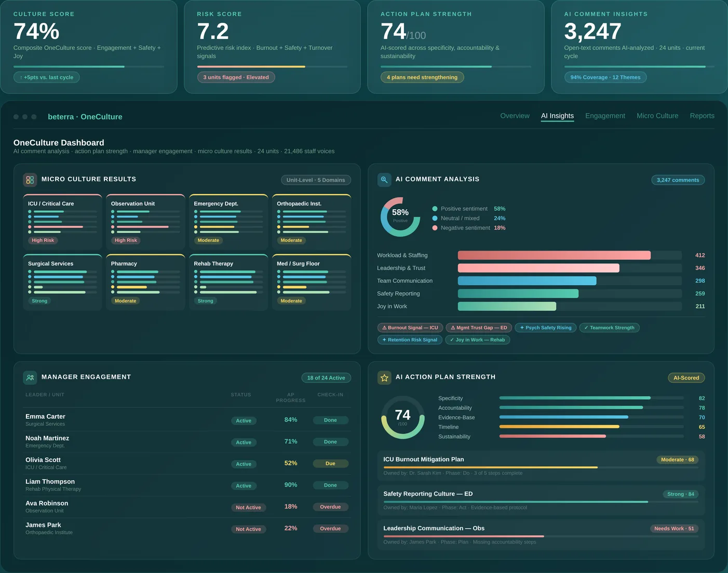This screenshot has width=728, height=573.
Task: Switch to the Engagement tab
Action: pyautogui.click(x=605, y=116)
